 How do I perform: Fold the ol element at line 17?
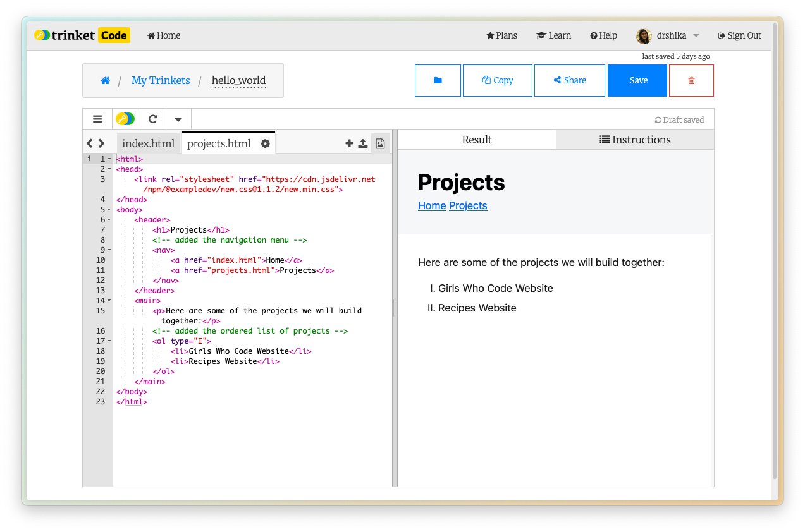pos(109,341)
